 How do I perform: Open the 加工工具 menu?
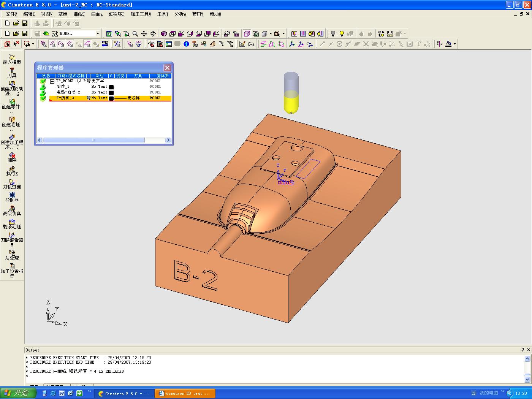141,14
